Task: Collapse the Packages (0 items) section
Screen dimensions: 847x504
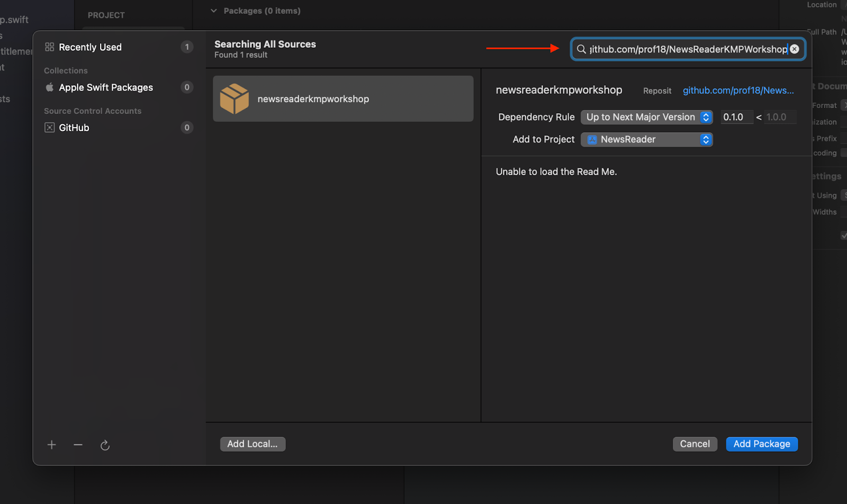Action: click(x=214, y=11)
